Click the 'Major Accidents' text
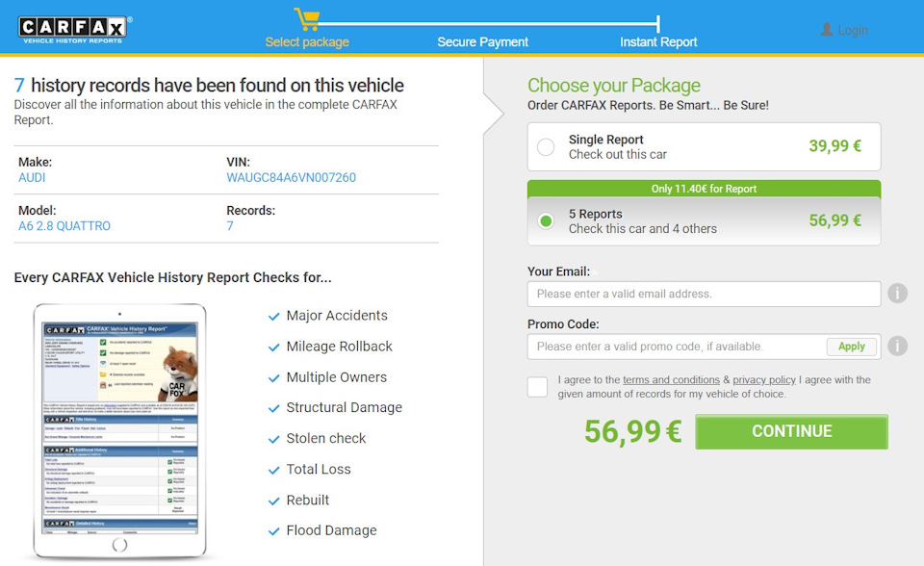 (337, 316)
